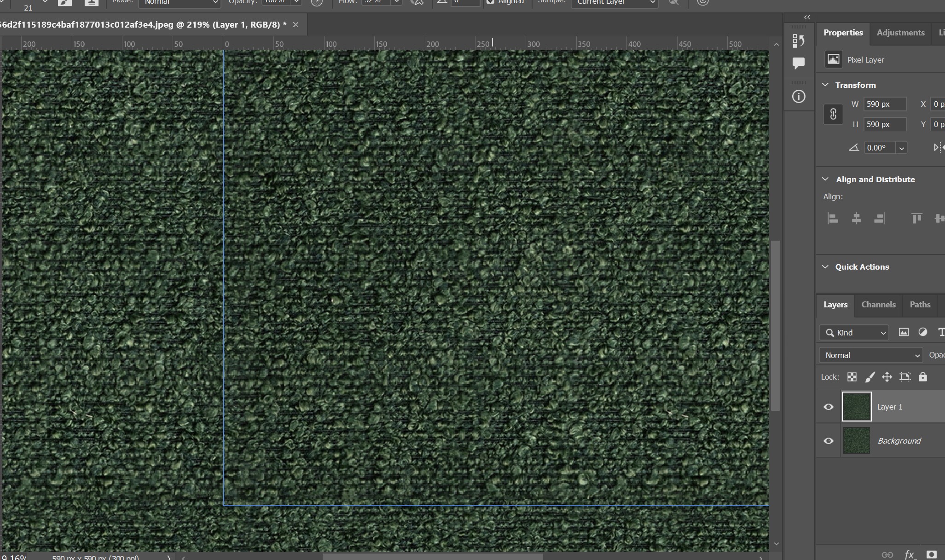Open the Info panel icon
Viewport: 945px width, 560px height.
click(x=798, y=97)
